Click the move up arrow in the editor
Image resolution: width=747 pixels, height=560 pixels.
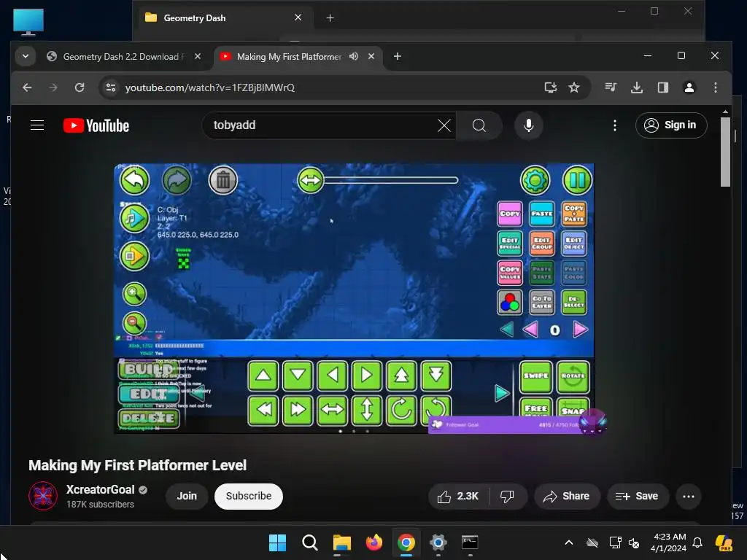click(x=263, y=376)
